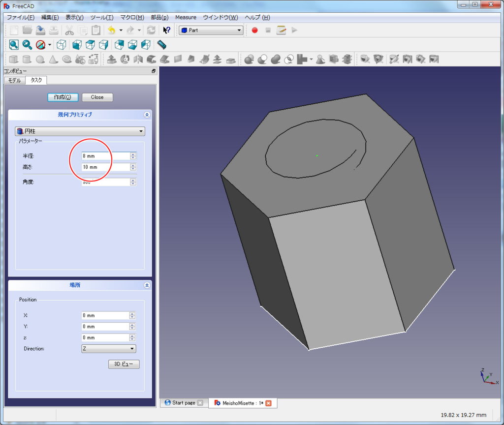Switch to Front view cube icon
Screen dimensions: 504x425
coord(77,45)
